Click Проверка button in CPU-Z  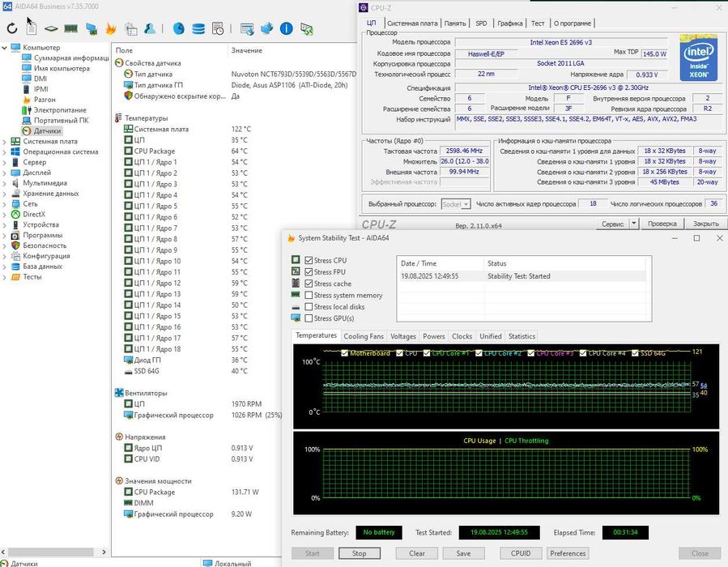(662, 224)
